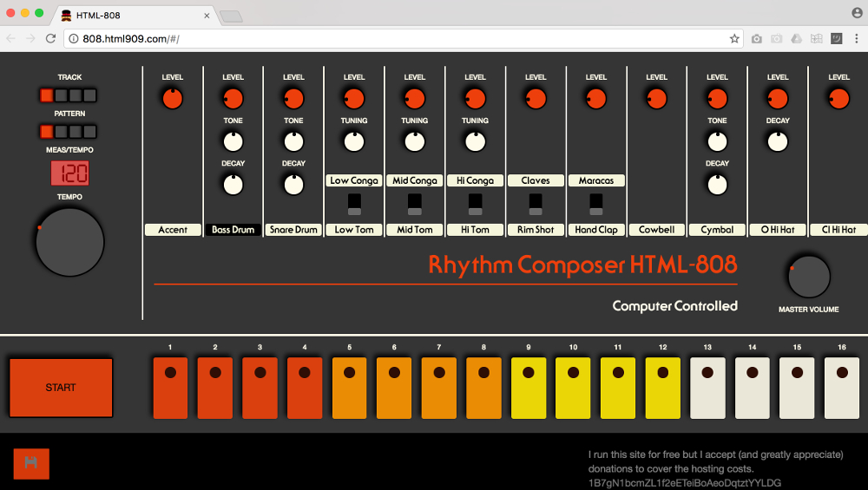Open a new tab button
This screenshot has width=868, height=490.
coord(232,16)
